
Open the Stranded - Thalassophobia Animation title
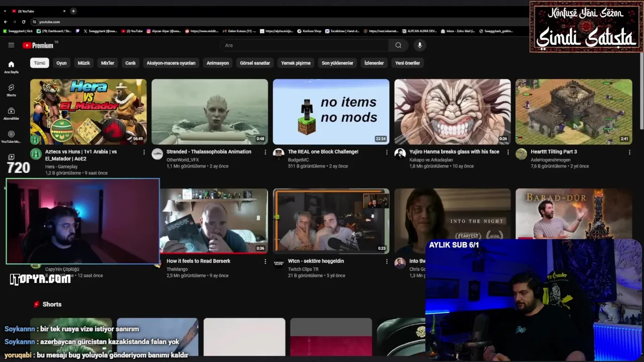click(209, 151)
